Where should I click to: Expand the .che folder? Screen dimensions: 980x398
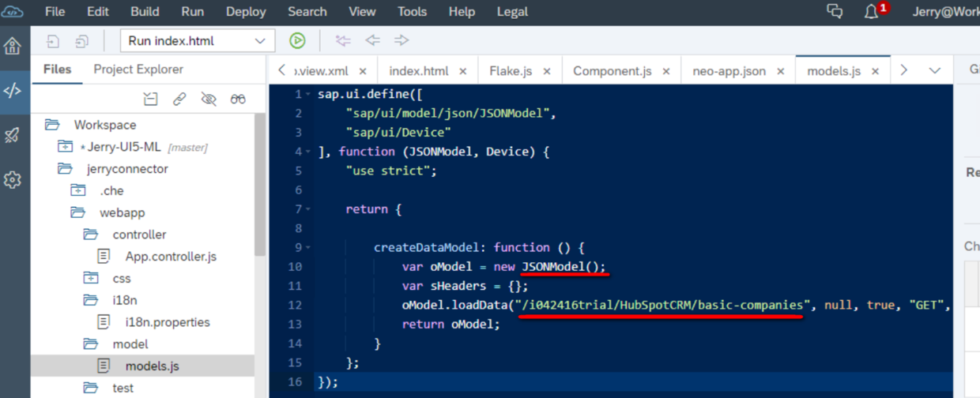pyautogui.click(x=78, y=190)
